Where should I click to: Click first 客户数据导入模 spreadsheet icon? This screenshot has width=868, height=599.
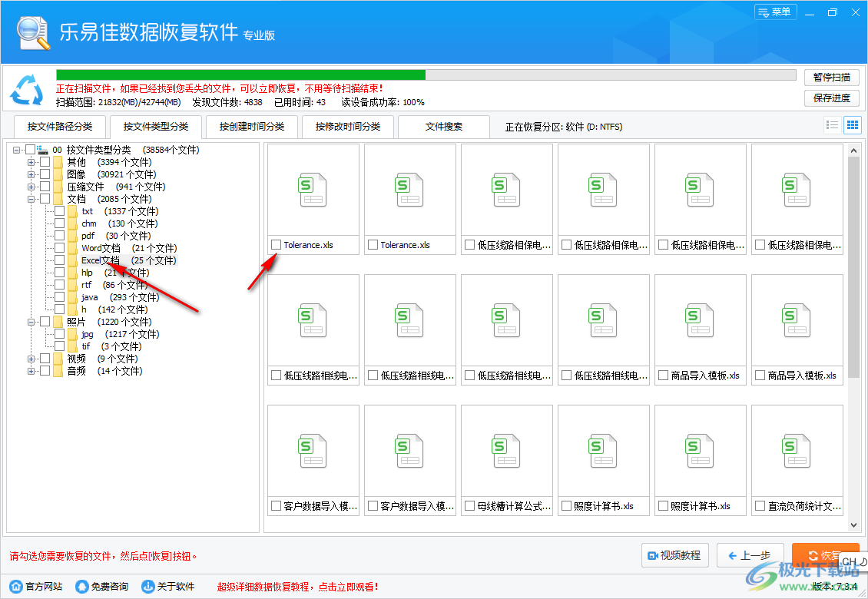(x=313, y=452)
